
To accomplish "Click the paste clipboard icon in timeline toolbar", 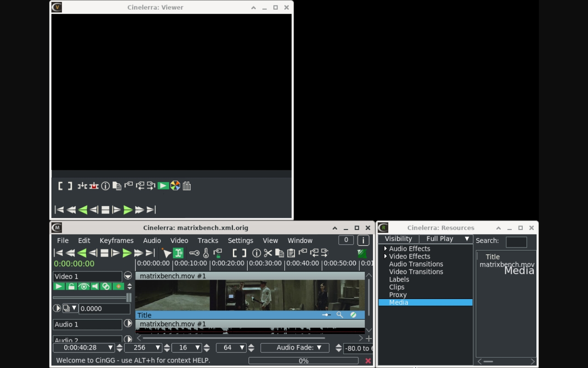I will tap(291, 253).
